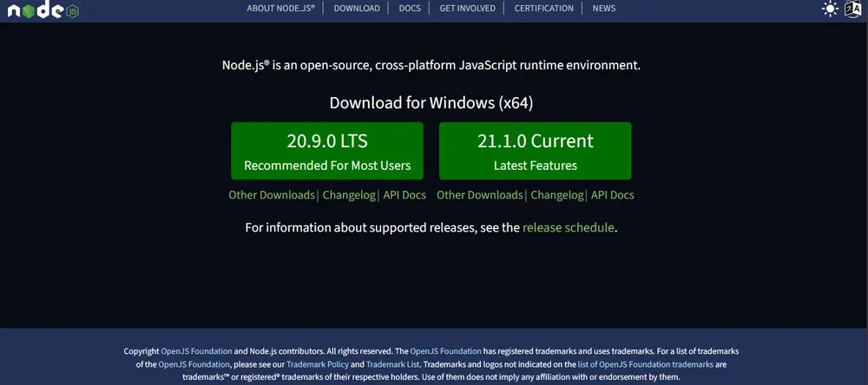This screenshot has width=868, height=385.
Task: Open Other Downloads under the Current button
Action: pyautogui.click(x=480, y=195)
